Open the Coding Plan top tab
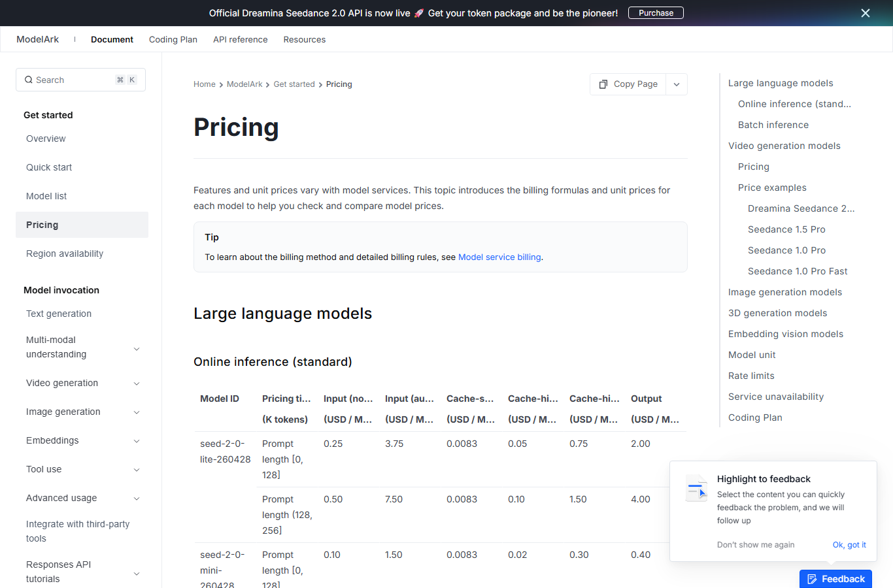Viewport: 893px width, 588px height. point(173,39)
